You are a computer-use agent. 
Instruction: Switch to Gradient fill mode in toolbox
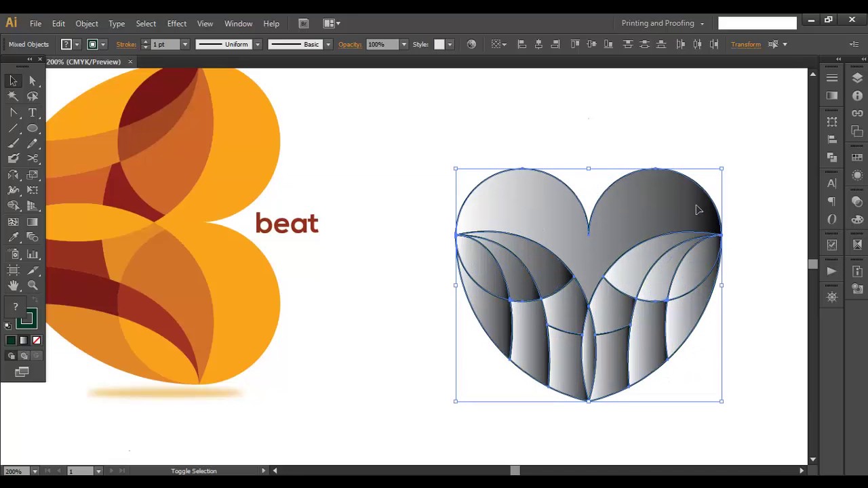[24, 340]
